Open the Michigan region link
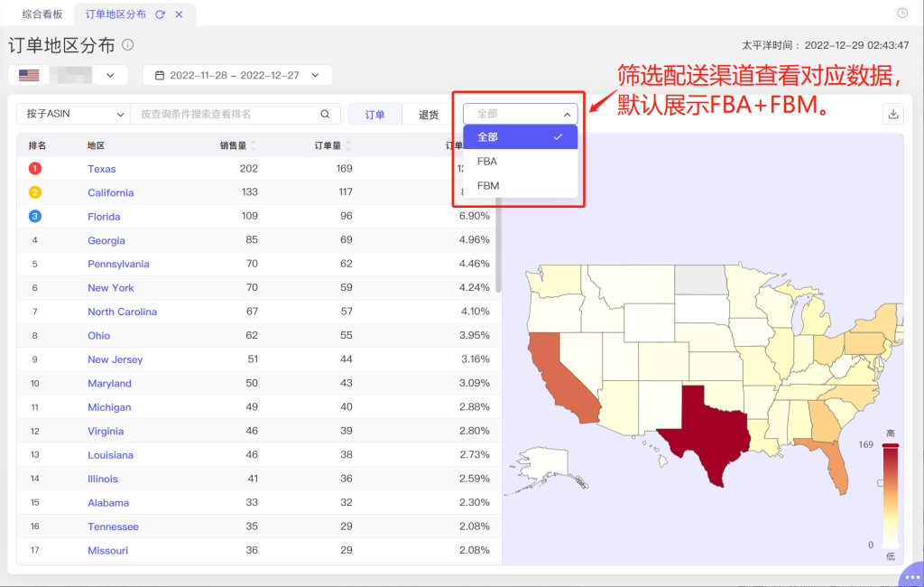The height and width of the screenshot is (587, 924). coord(109,407)
